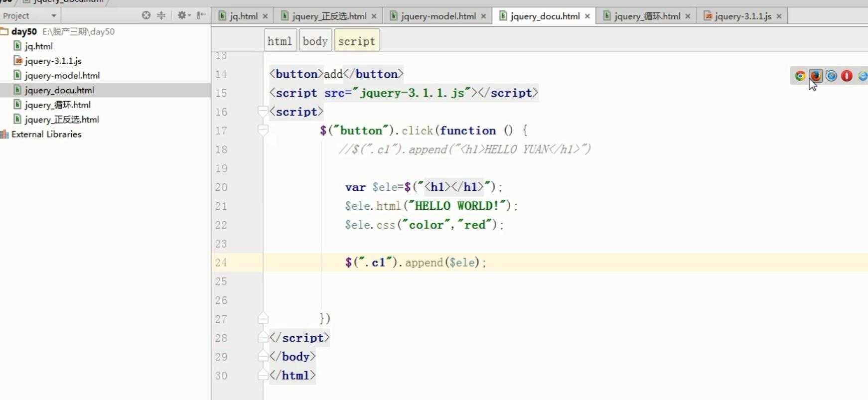The width and height of the screenshot is (868, 400).
Task: Click the scroll from source target icon
Action: [x=146, y=15]
